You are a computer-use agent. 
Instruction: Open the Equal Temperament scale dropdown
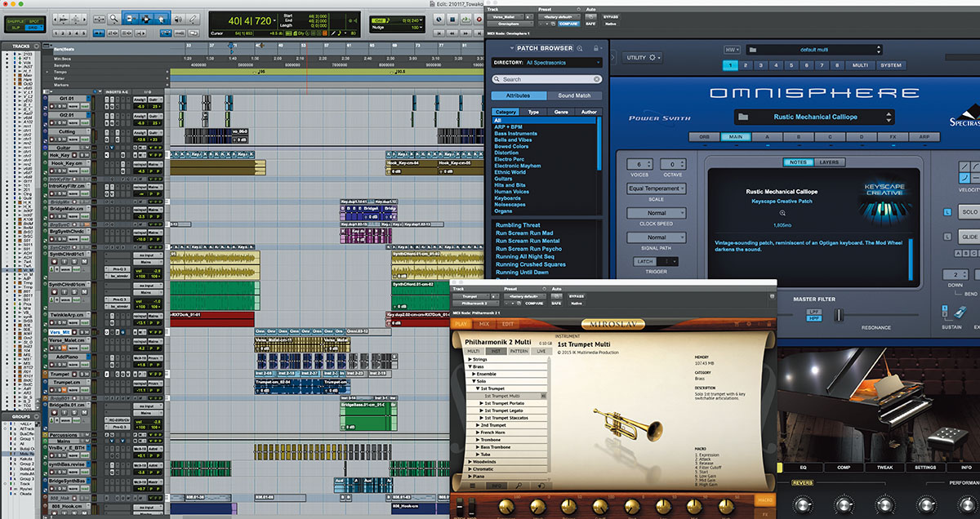pyautogui.click(x=657, y=189)
